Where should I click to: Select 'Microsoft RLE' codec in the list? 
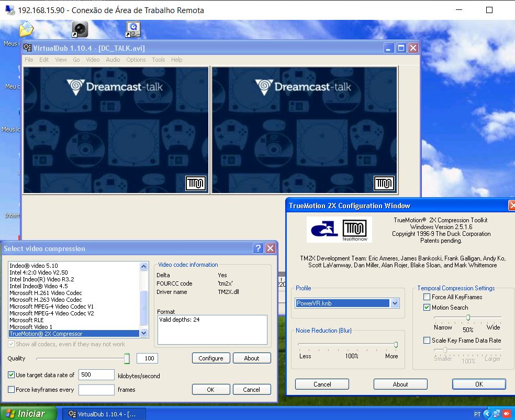[74, 320]
